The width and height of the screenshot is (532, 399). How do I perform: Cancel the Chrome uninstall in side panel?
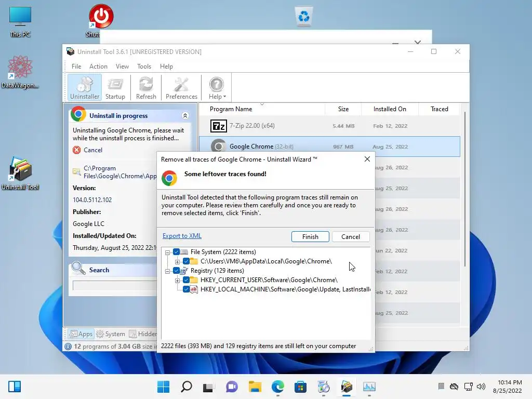[x=92, y=150]
